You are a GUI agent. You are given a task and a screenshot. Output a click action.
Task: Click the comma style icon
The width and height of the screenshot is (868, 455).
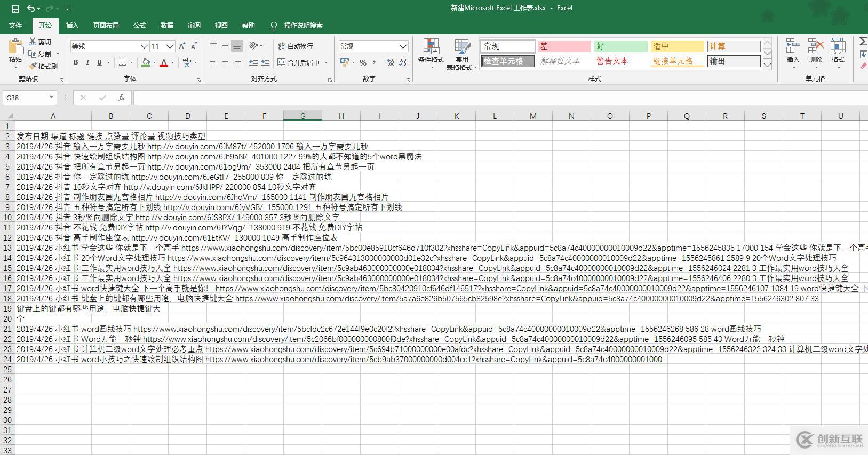(375, 62)
